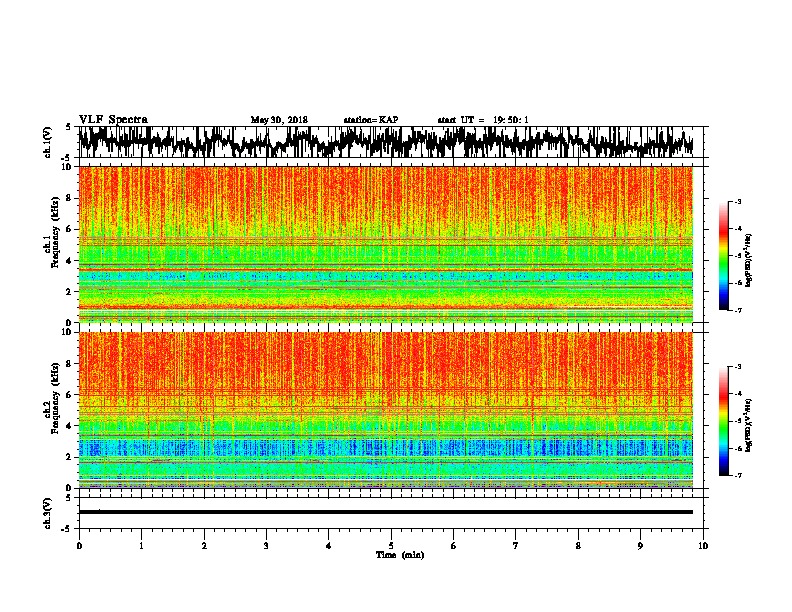Click the 'VLF Spectra' title text
The width and height of the screenshot is (792, 612).
pyautogui.click(x=113, y=119)
